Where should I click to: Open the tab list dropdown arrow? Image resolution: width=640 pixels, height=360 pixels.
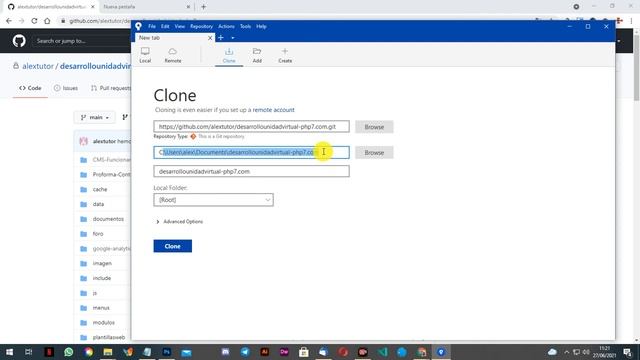(233, 38)
